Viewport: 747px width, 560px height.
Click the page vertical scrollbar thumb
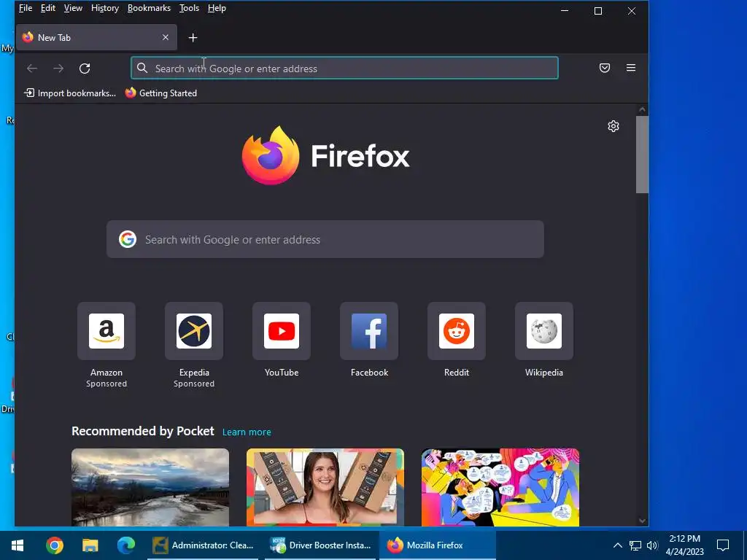[x=642, y=155]
